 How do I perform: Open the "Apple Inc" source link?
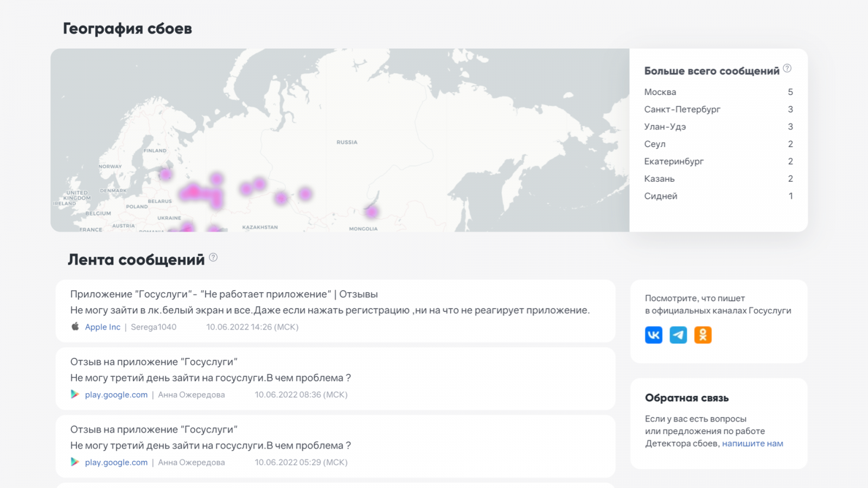[x=103, y=327]
